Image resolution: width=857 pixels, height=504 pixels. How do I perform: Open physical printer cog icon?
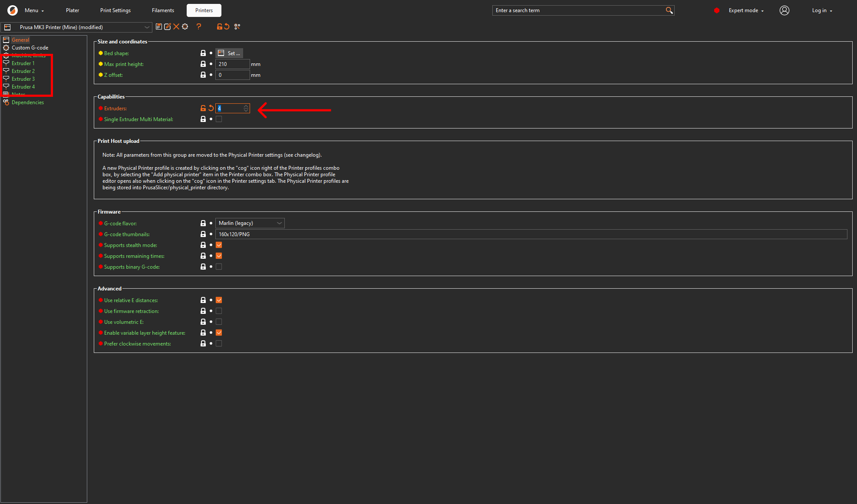coord(185,27)
